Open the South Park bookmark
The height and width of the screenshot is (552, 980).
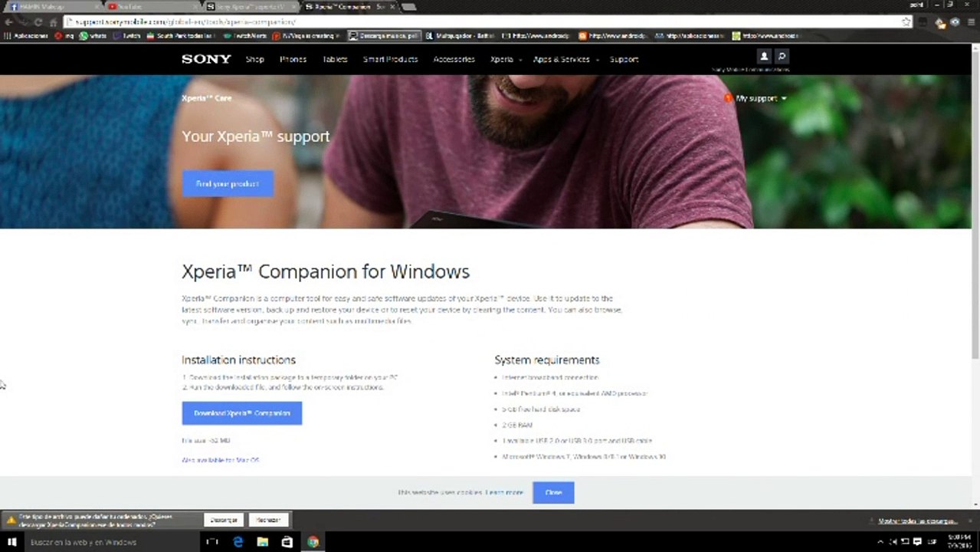[x=182, y=35]
